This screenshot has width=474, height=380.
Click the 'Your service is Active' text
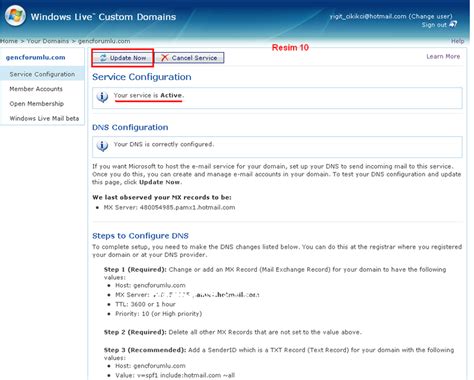[149, 95]
